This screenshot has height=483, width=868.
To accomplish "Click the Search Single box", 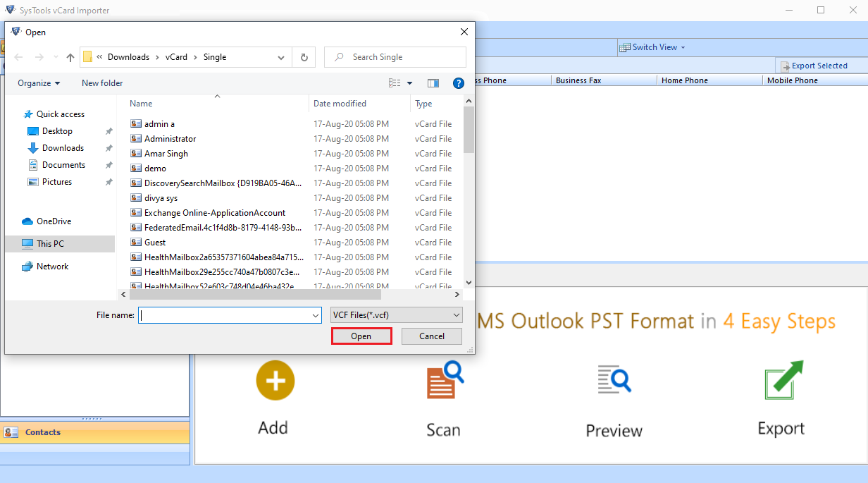I will pyautogui.click(x=395, y=57).
